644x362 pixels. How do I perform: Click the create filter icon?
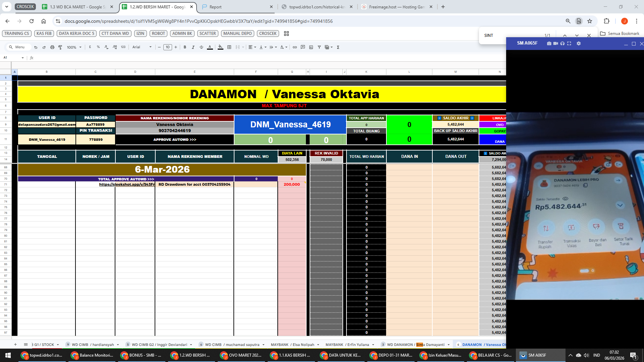[x=319, y=47]
